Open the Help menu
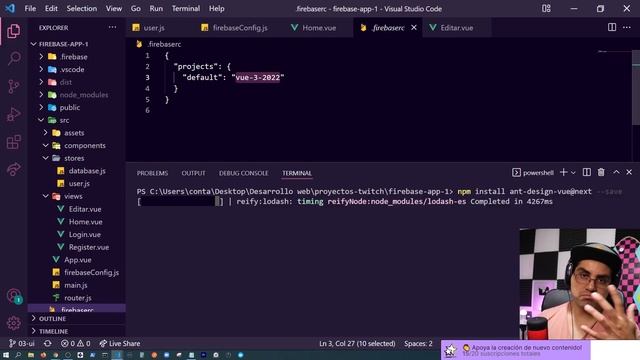The width and height of the screenshot is (640, 360). [217, 9]
